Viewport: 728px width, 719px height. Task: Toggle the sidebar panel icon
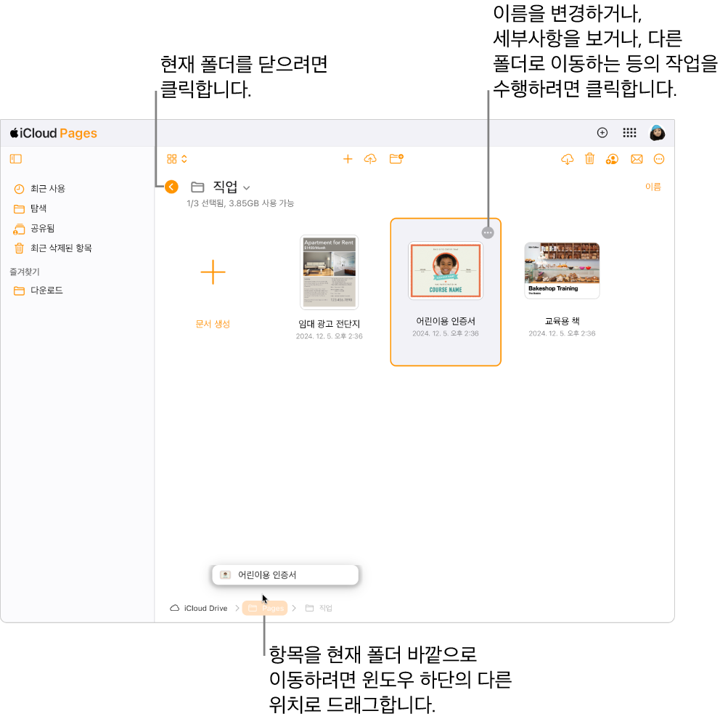click(16, 159)
